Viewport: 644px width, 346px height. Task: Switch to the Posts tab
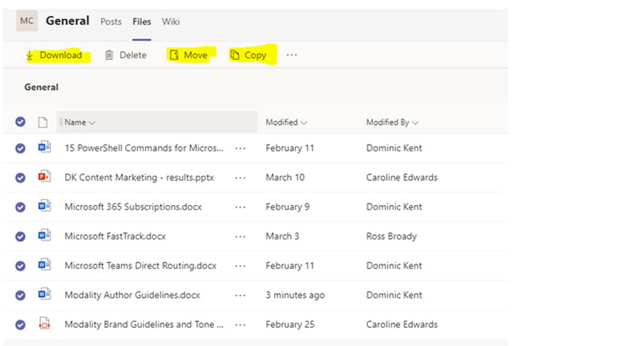click(111, 22)
